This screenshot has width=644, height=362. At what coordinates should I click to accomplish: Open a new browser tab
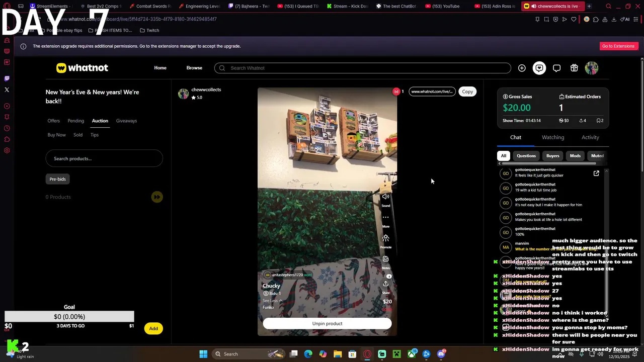(x=589, y=6)
